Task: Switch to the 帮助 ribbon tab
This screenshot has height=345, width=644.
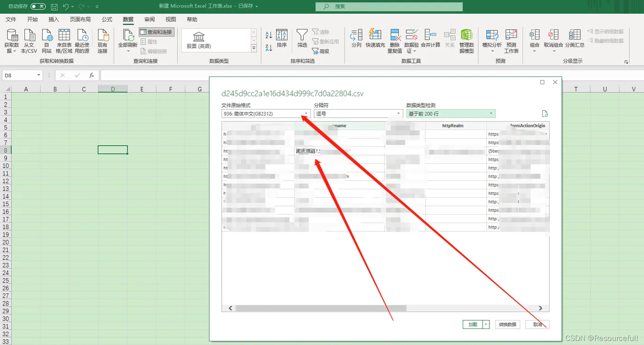Action: coord(192,19)
